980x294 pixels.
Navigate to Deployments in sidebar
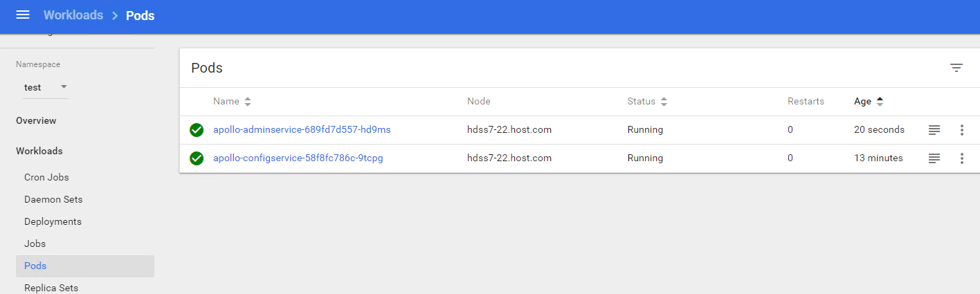53,221
